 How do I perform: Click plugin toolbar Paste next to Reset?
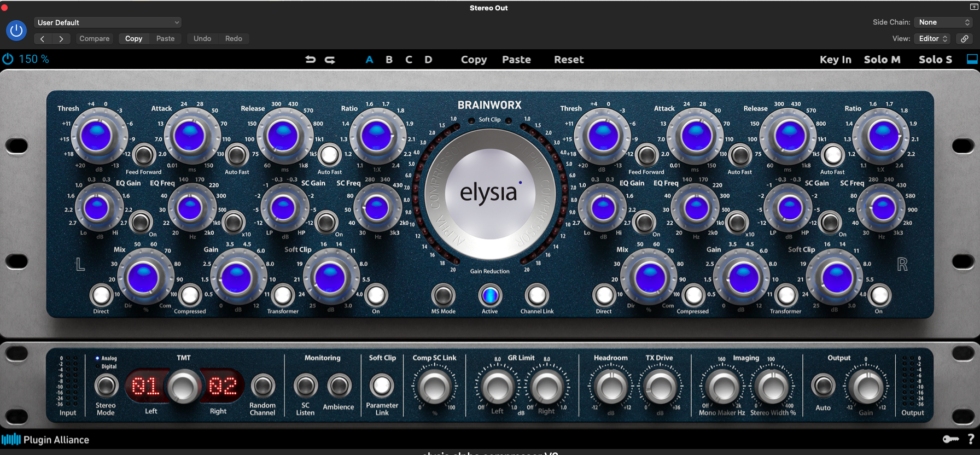coord(516,60)
